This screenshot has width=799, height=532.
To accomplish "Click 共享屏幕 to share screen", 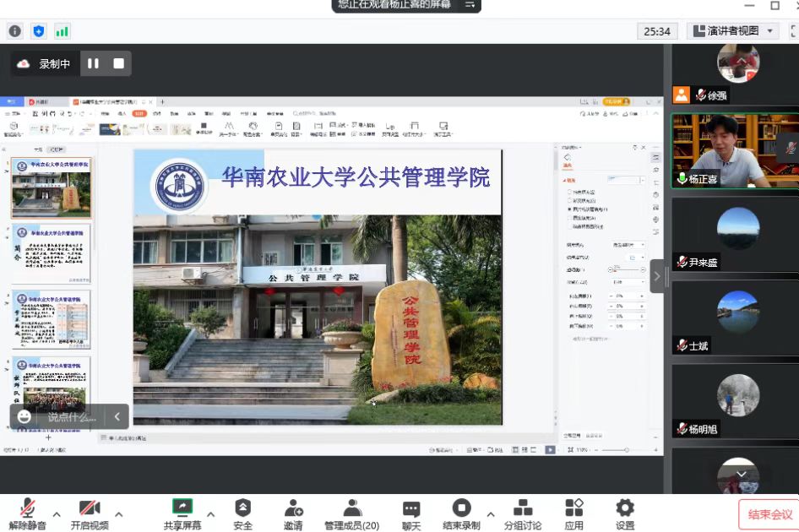I will [x=182, y=513].
